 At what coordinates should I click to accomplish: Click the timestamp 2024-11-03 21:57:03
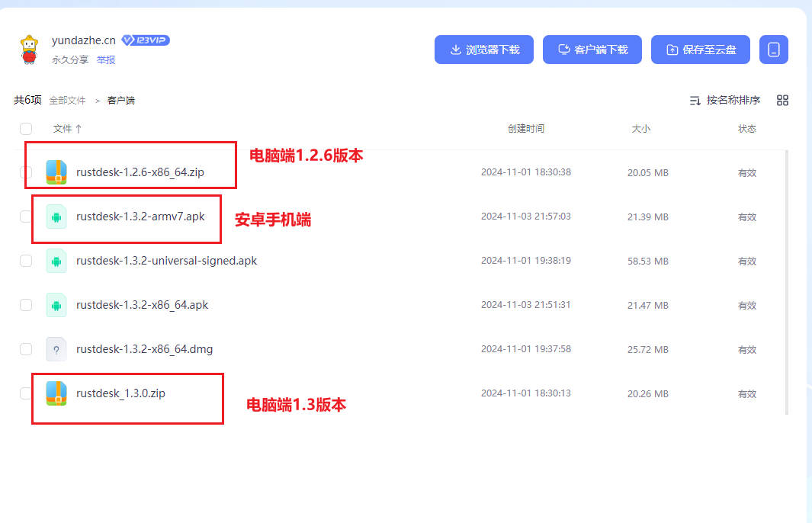[x=525, y=217]
